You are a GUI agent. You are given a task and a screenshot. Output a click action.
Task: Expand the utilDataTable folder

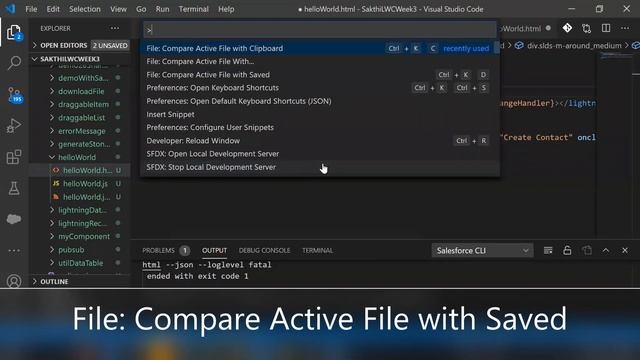tap(80, 263)
